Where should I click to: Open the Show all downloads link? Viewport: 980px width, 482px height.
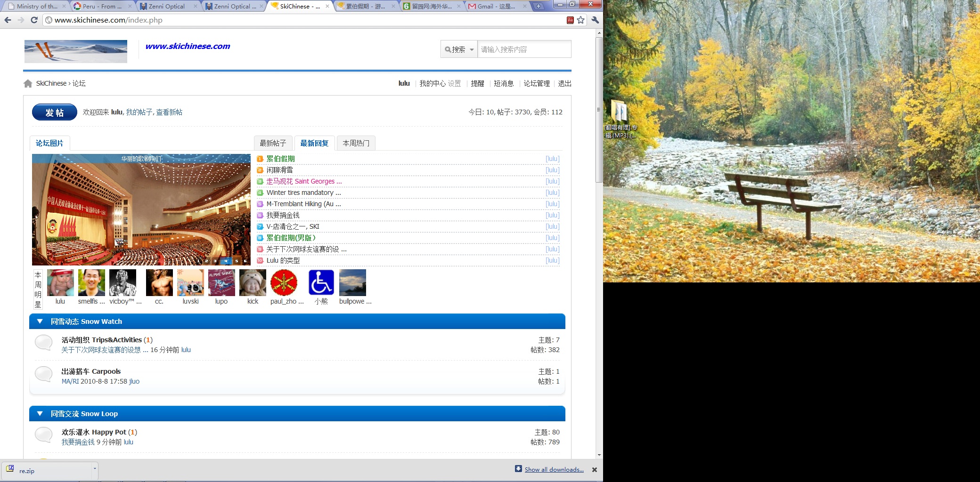(554, 469)
